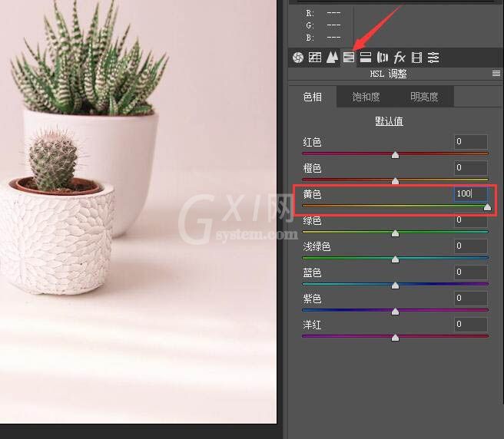Click the 浅绿色 hue slider handle
The width and height of the screenshot is (504, 439).
tap(395, 259)
